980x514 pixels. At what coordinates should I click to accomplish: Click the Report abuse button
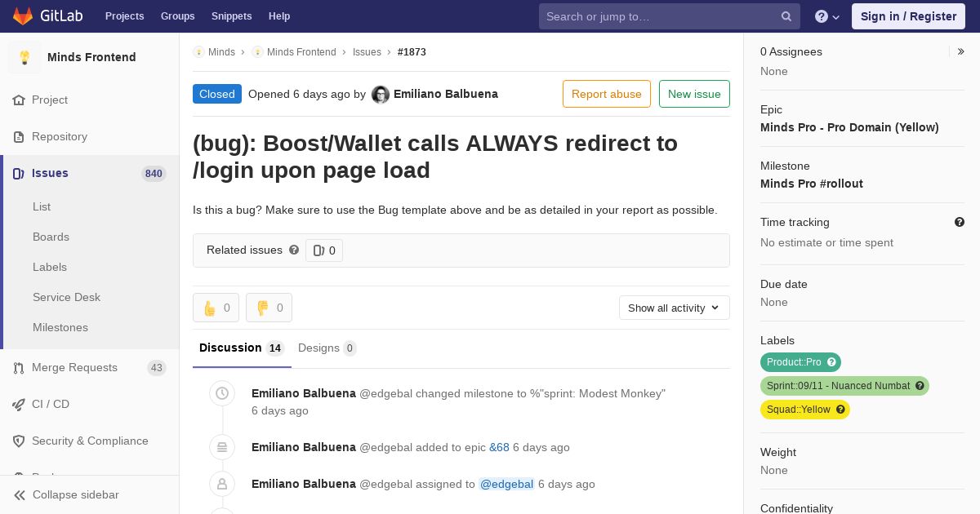point(607,94)
